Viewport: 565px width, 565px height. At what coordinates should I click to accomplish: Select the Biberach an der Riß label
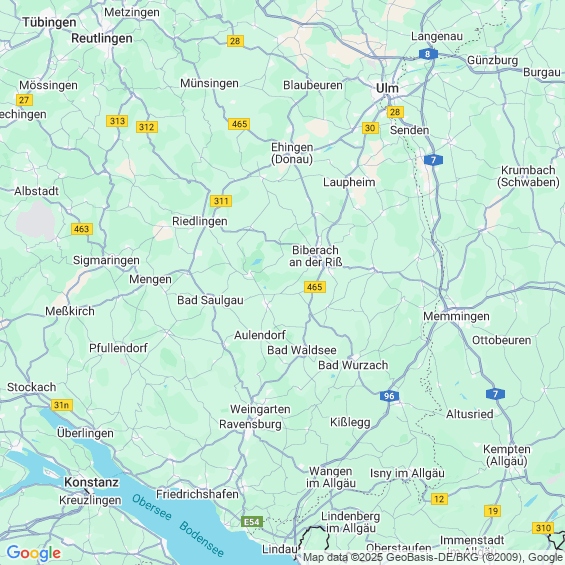click(316, 256)
